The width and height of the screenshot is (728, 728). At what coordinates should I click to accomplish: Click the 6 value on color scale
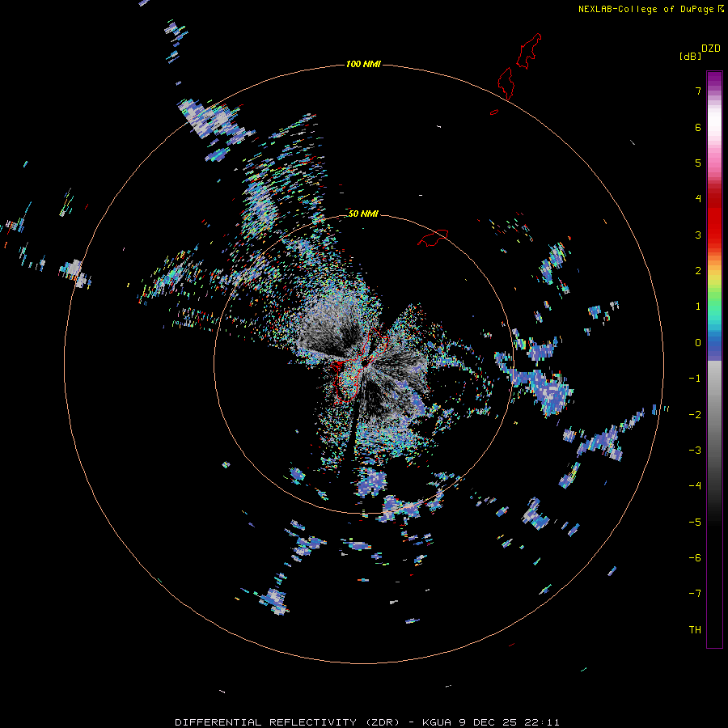click(x=698, y=127)
